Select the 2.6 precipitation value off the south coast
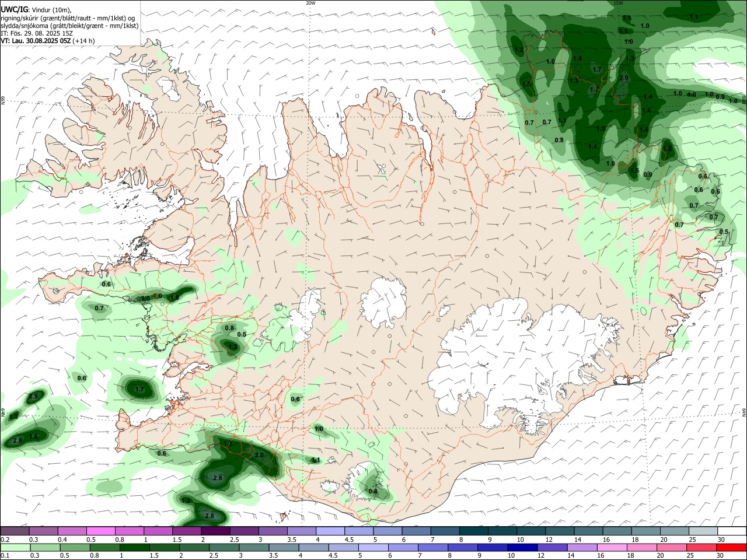Image resolution: width=747 pixels, height=560 pixels. click(218, 478)
